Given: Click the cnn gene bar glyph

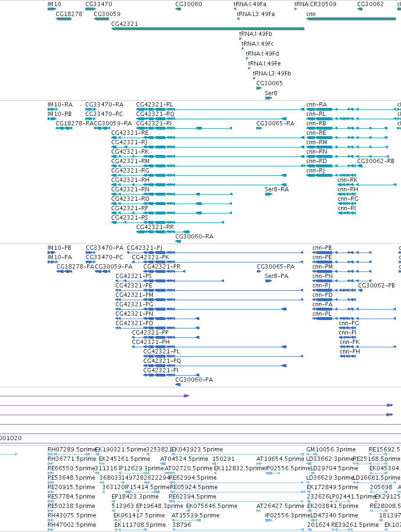Looking at the screenshot, I should click(x=351, y=19).
